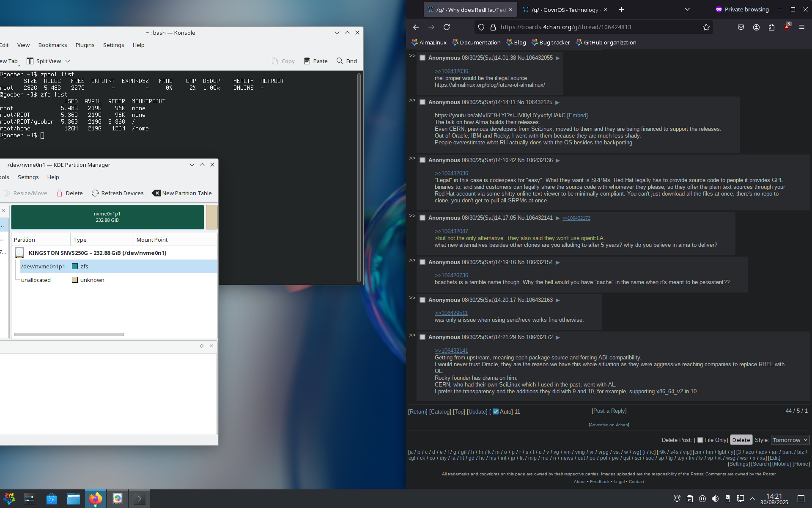Screen dimensions: 812x508
Task: Tick checkbox for post No.106432125
Action: click(x=422, y=102)
